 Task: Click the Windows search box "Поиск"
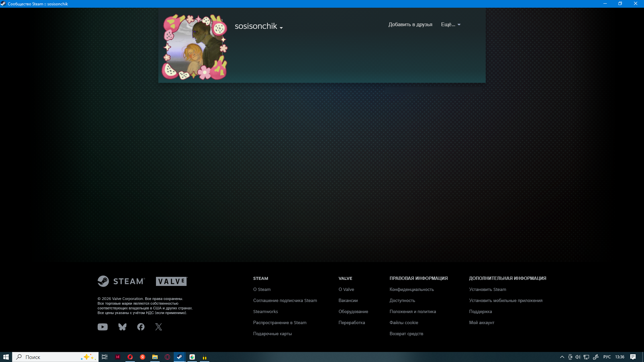pyautogui.click(x=55, y=357)
